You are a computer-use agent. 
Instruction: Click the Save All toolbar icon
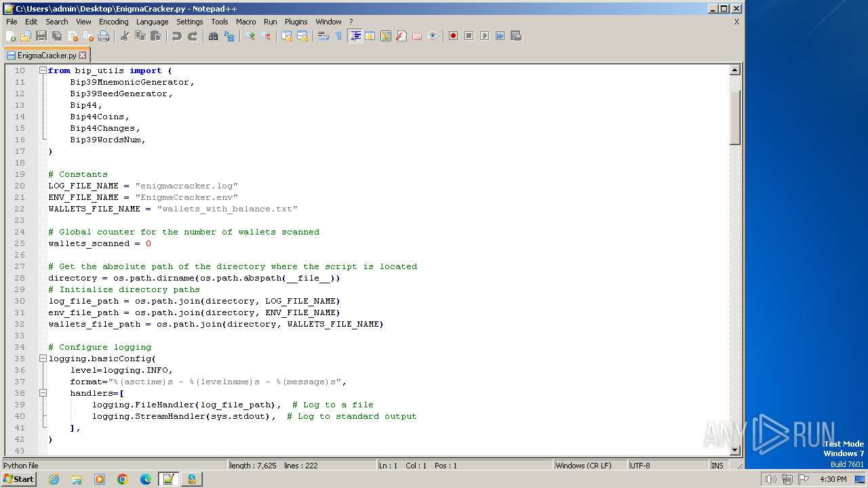coord(57,36)
